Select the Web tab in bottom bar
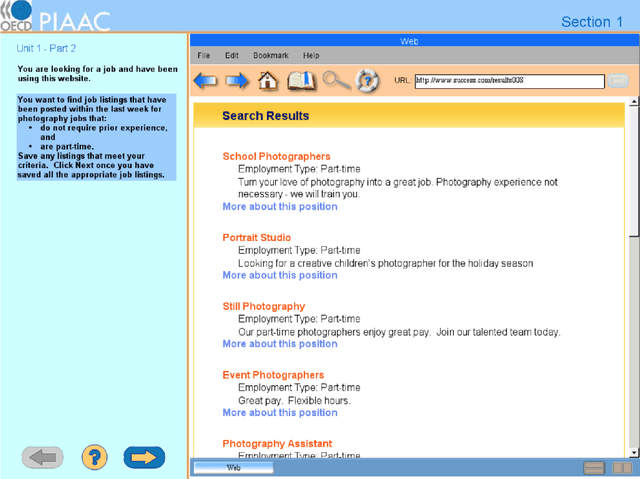Image resolution: width=640 pixels, height=479 pixels. coord(233,468)
